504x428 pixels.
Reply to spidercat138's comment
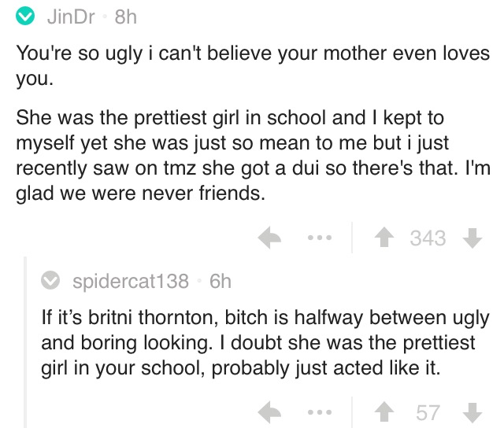(x=269, y=412)
